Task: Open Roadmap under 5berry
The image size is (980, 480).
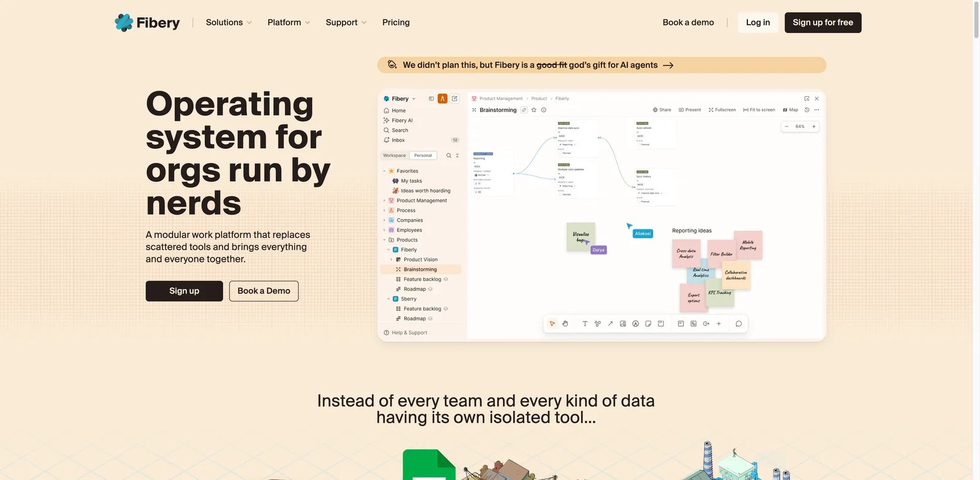Action: 415,319
